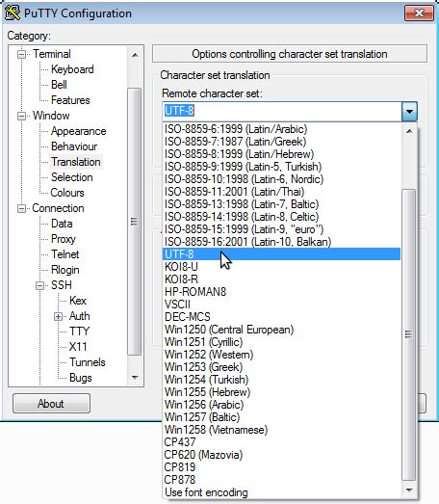The width and height of the screenshot is (439, 504).
Task: Select the Kex item under SSH
Action: pos(78,301)
